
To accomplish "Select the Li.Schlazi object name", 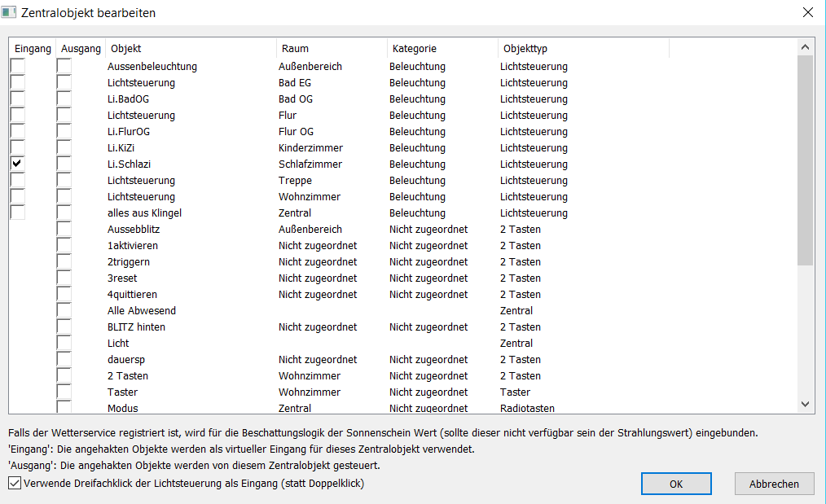I will coord(129,164).
